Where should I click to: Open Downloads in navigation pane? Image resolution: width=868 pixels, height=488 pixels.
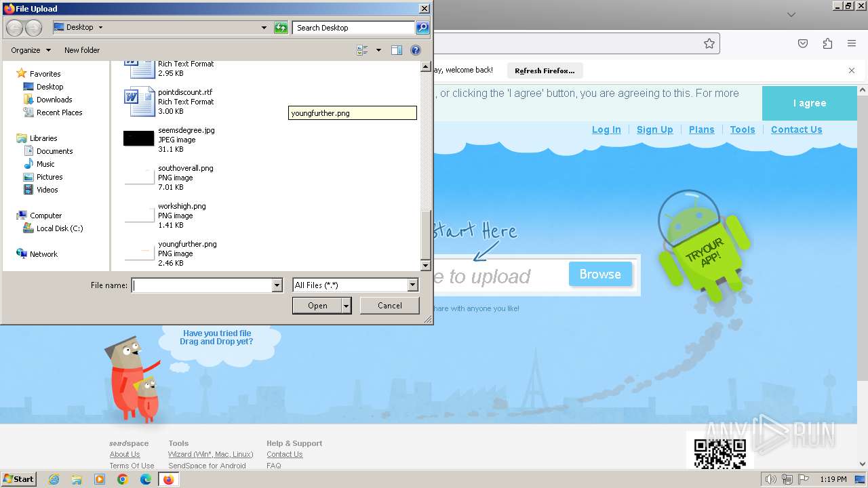click(x=54, y=100)
